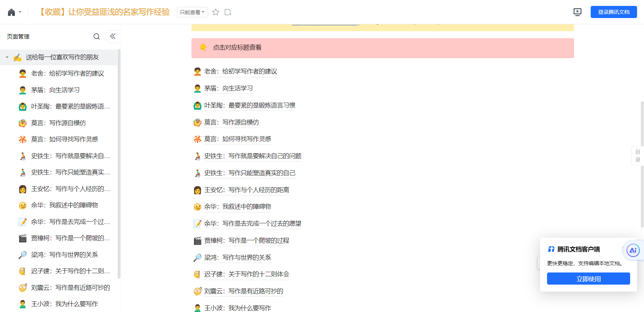Follow link 老舍：给初学写作者的建议 in document
The width and height of the screenshot is (644, 312).
pos(241,71)
